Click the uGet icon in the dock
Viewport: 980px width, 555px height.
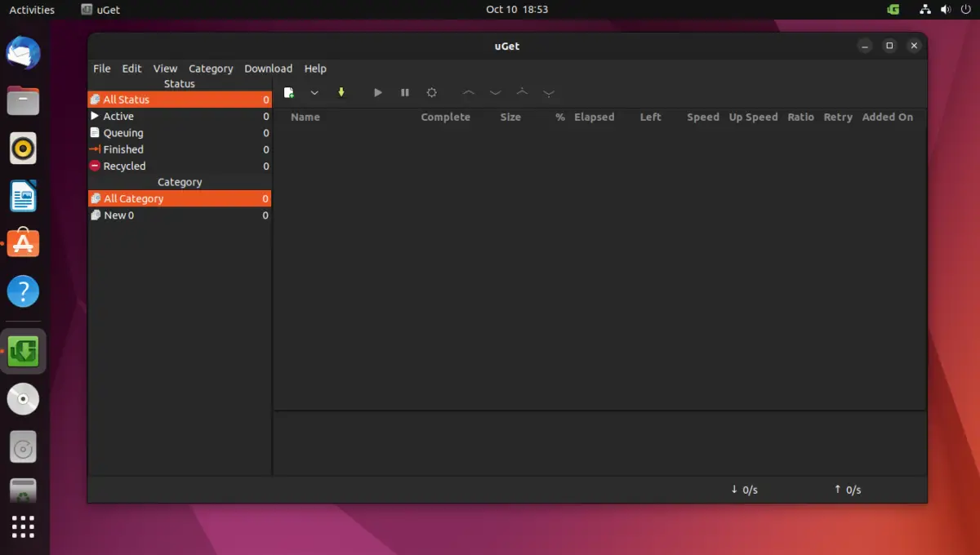coord(24,352)
